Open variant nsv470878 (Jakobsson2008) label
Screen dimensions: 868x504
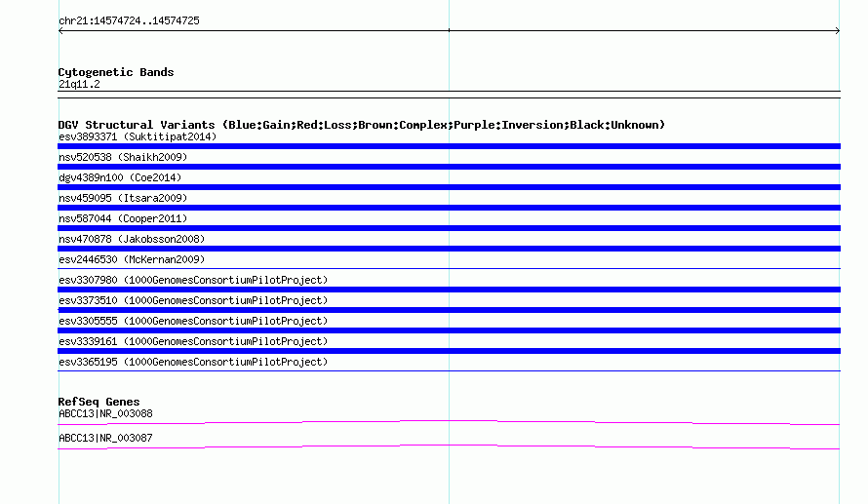pos(132,239)
